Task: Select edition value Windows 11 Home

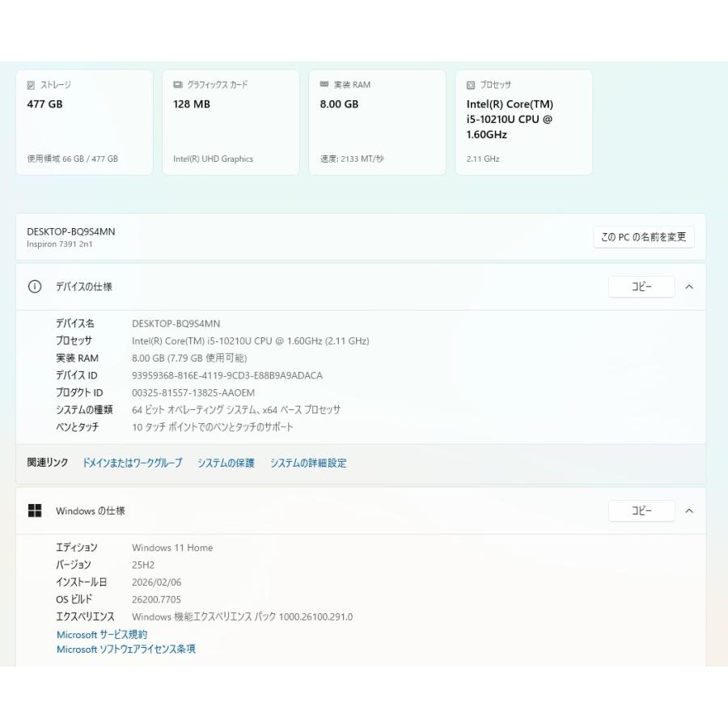Action: coord(172,548)
